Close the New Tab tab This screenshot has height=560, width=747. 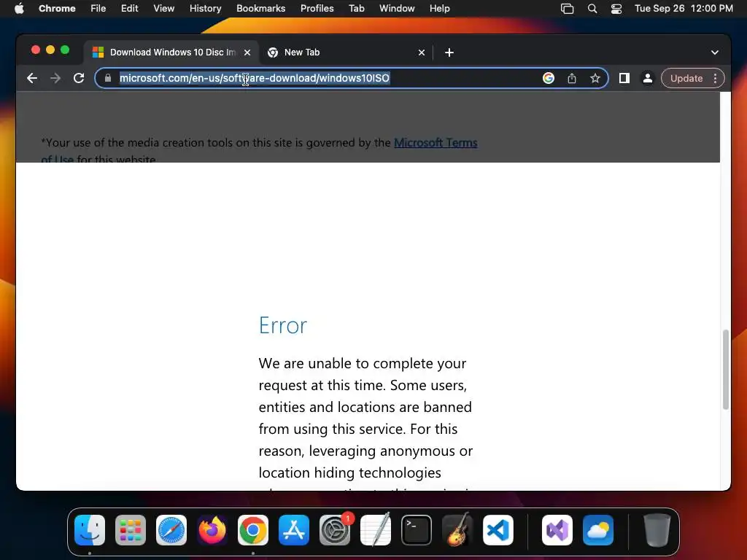click(422, 52)
